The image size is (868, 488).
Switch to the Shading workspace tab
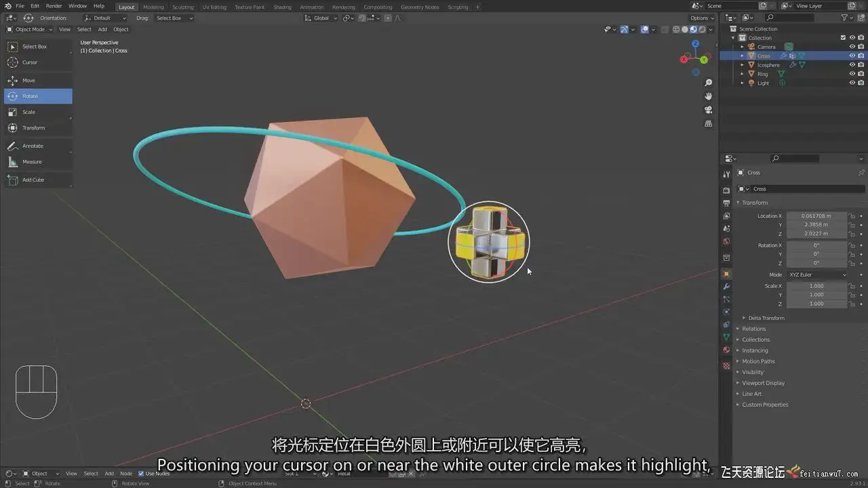(282, 7)
